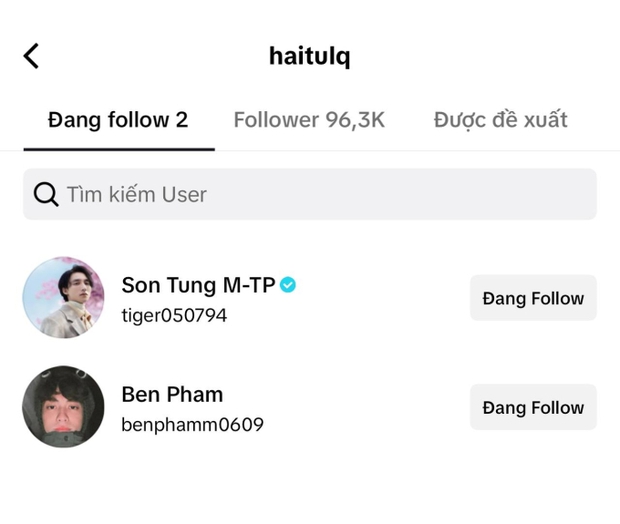This screenshot has height=524, width=620.
Task: Open Ben Pham's profile picture
Action: (64, 406)
